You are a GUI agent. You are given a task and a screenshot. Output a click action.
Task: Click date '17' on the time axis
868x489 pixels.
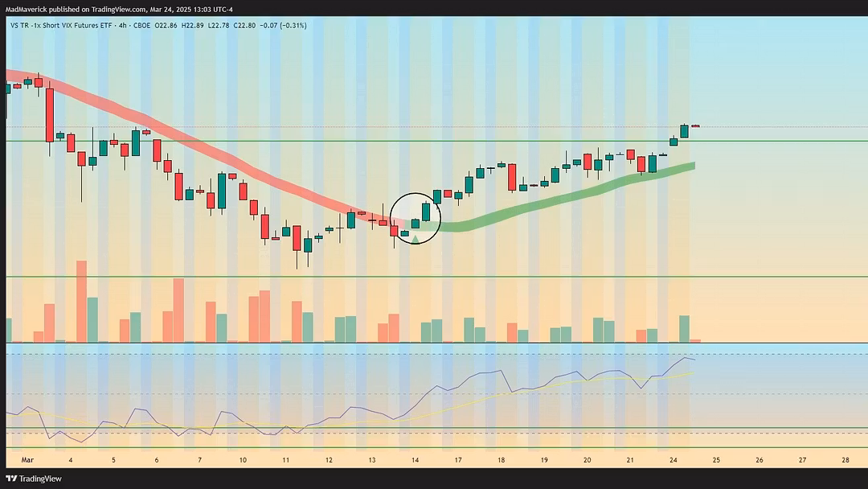point(458,460)
